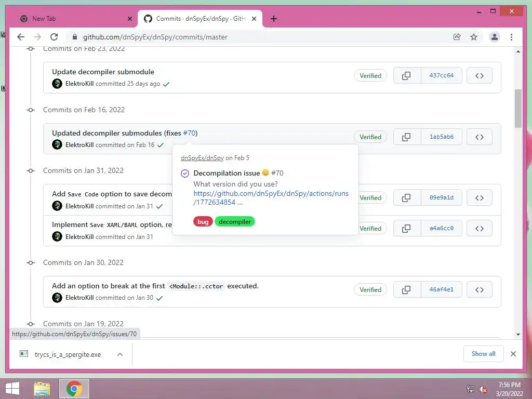Open dnSpyEx/dnSpy repo link in hovercard

[202, 158]
